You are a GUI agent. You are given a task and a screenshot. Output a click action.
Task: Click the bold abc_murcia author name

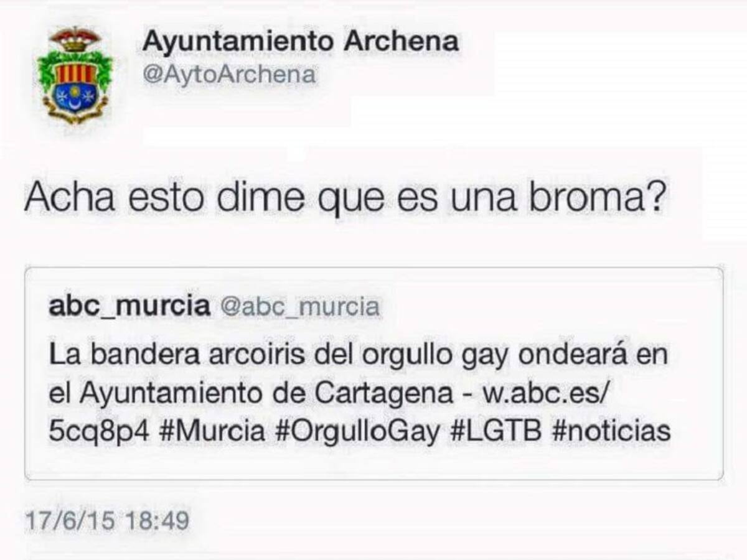pos(129,307)
